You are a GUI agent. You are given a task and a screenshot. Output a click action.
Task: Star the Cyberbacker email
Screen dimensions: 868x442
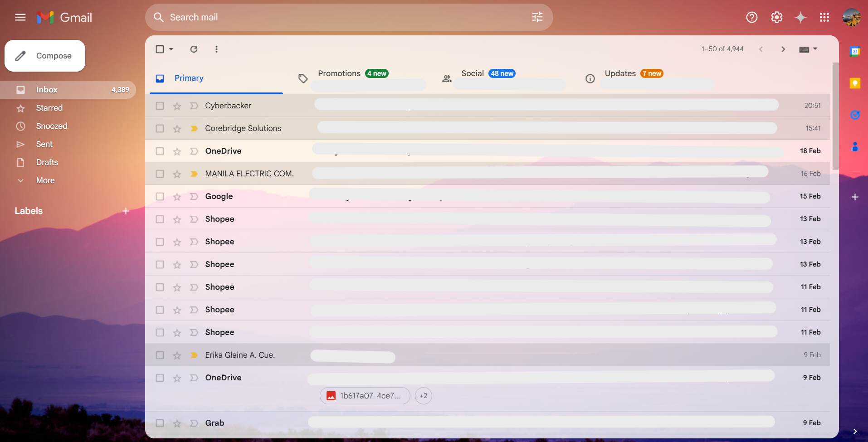coord(177,106)
